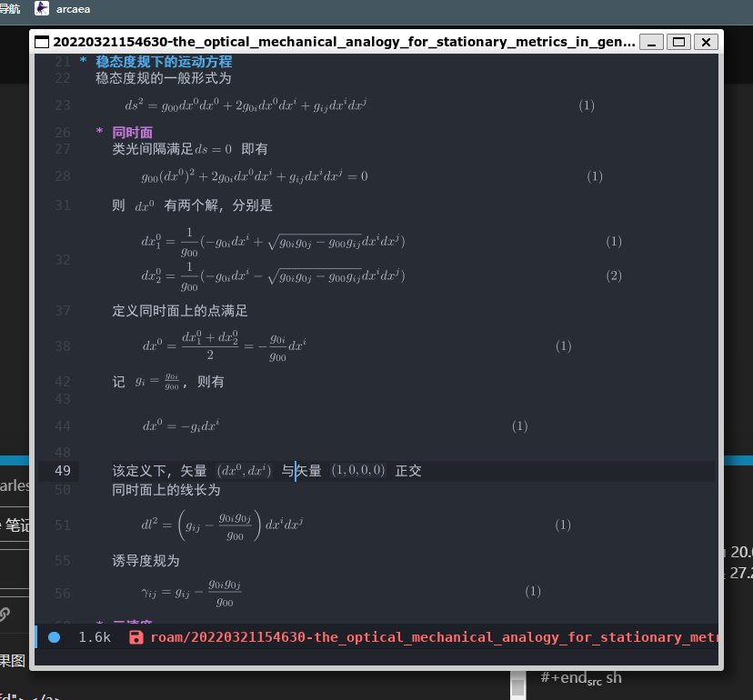
Task: Click the Emacs window title bar filename
Action: pyautogui.click(x=344, y=42)
